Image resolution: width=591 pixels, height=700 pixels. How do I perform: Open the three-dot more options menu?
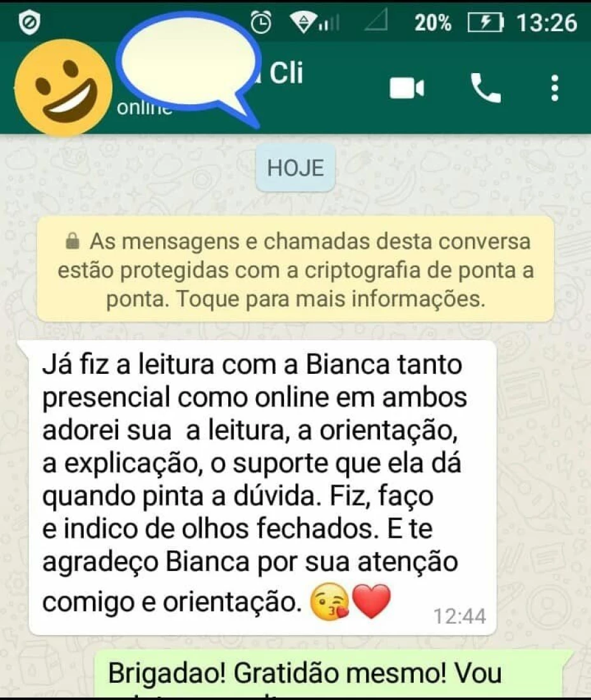coord(554,88)
